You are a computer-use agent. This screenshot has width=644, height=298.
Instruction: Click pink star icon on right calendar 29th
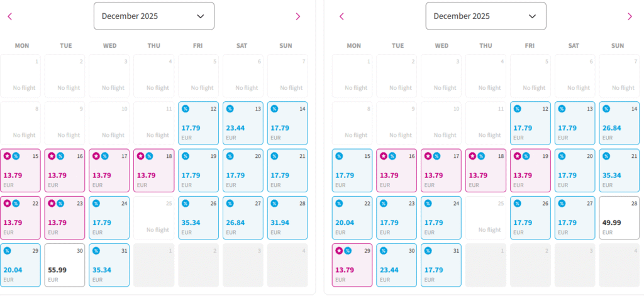click(x=340, y=251)
